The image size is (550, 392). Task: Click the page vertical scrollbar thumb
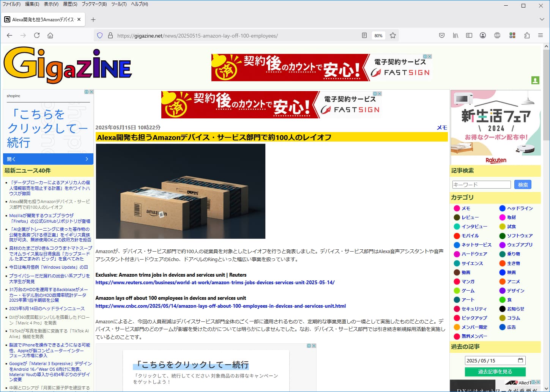546,95
